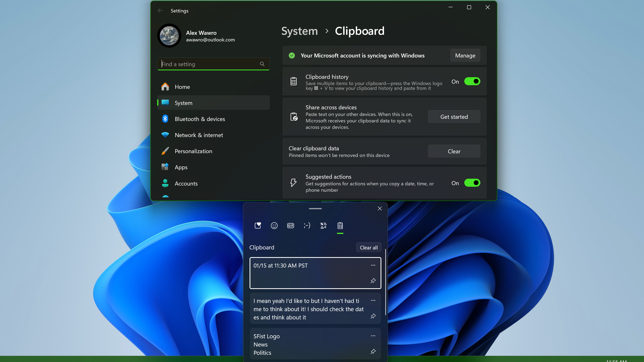Select the GIF tab icon
This screenshot has height=362, width=644.
tap(290, 226)
